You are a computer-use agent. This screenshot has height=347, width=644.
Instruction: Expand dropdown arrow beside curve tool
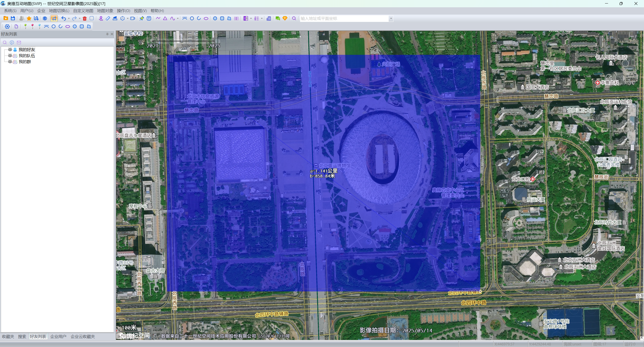tap(178, 18)
